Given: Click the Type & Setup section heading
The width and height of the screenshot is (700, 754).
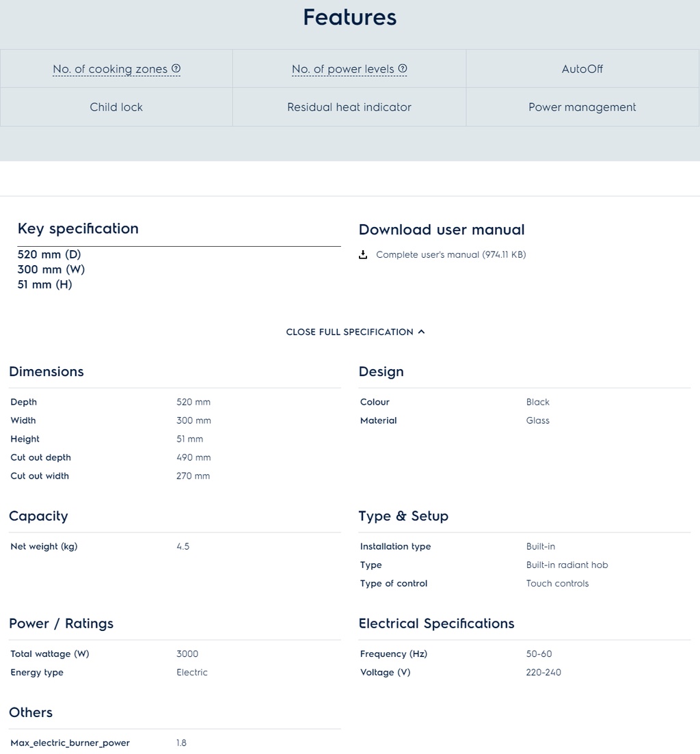Looking at the screenshot, I should (403, 516).
